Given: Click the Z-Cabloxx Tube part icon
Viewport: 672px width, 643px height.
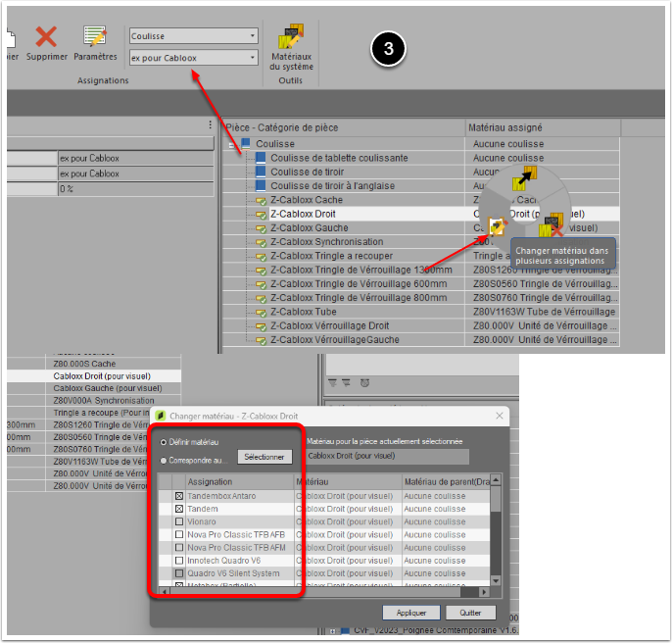Looking at the screenshot, I should 261,313.
